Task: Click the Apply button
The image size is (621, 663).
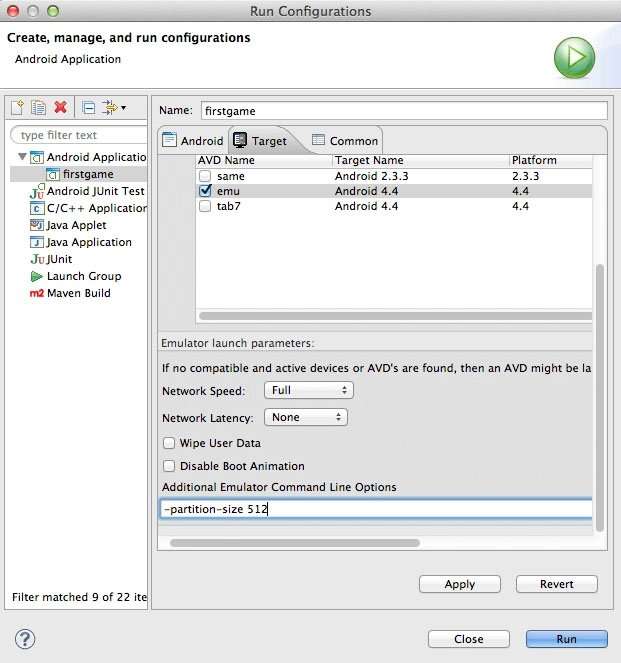Action: coord(459,584)
